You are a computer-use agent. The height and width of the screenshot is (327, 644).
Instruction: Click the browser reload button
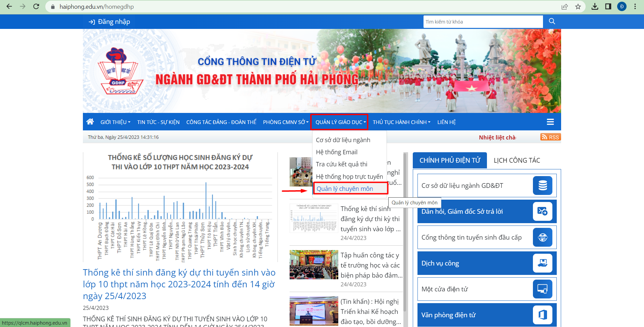[36, 7]
